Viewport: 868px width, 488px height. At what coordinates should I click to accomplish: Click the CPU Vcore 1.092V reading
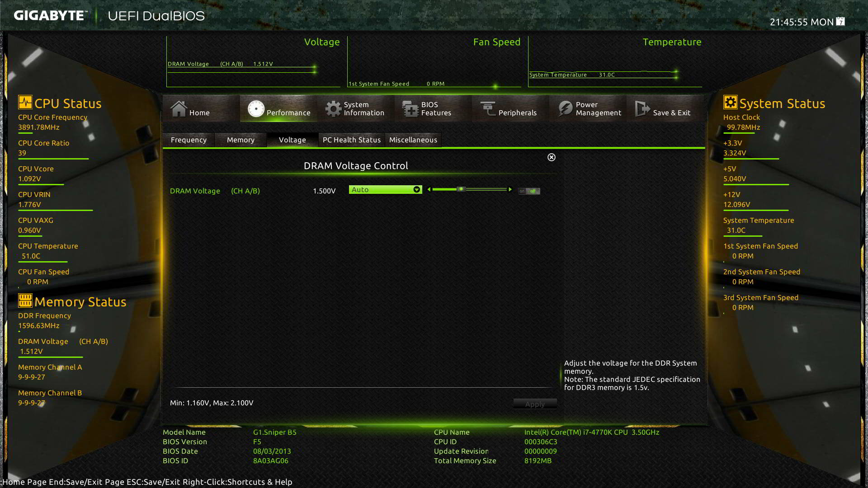[x=29, y=179]
